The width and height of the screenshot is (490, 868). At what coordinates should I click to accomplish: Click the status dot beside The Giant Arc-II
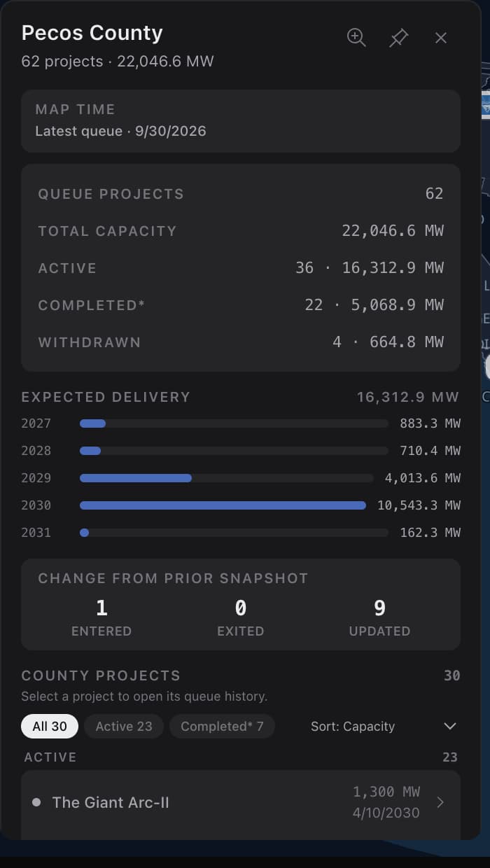36,802
